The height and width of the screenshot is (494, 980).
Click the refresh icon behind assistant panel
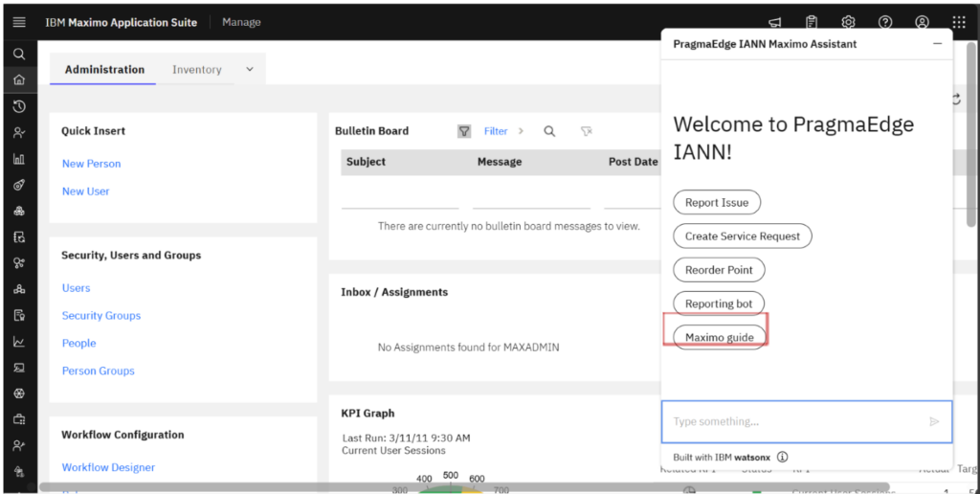pos(956,100)
